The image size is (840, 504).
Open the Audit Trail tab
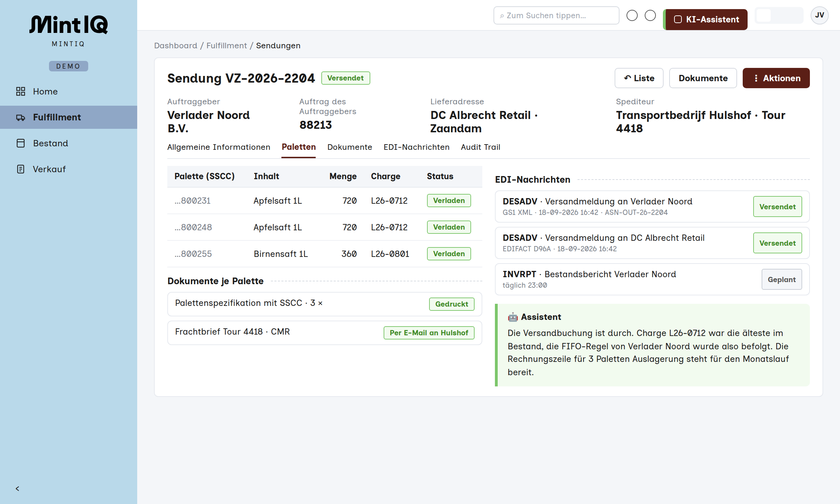pyautogui.click(x=481, y=147)
